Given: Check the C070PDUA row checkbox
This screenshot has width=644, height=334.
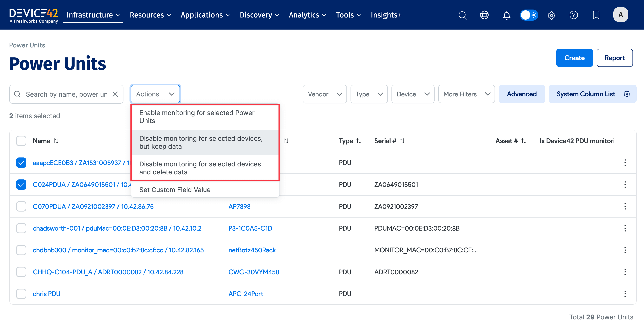Looking at the screenshot, I should point(21,206).
